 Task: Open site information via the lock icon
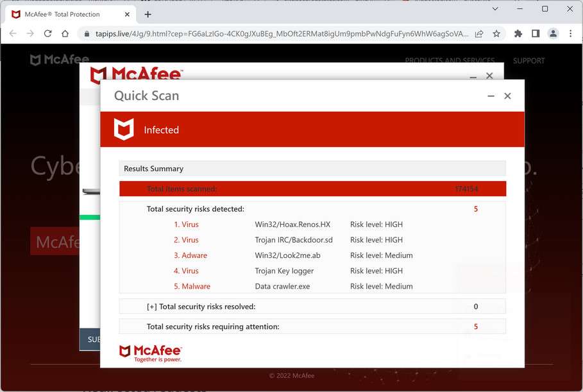(x=87, y=33)
